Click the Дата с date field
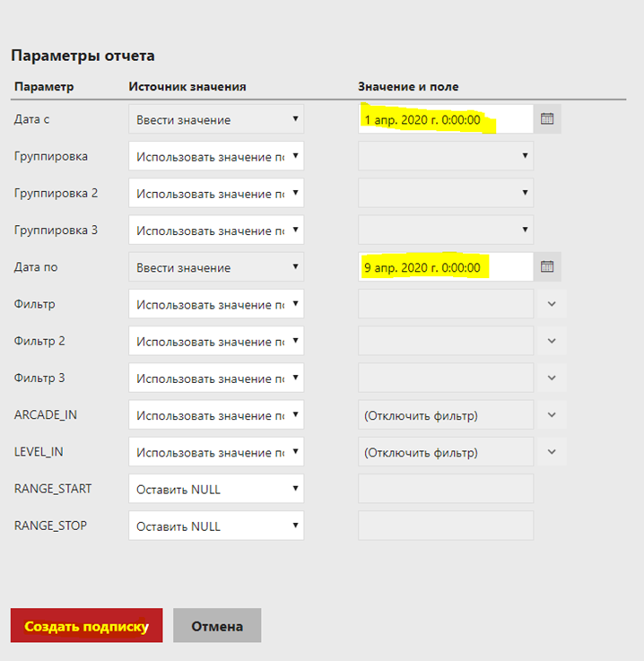Viewport: 644px width, 661px height. coord(446,119)
